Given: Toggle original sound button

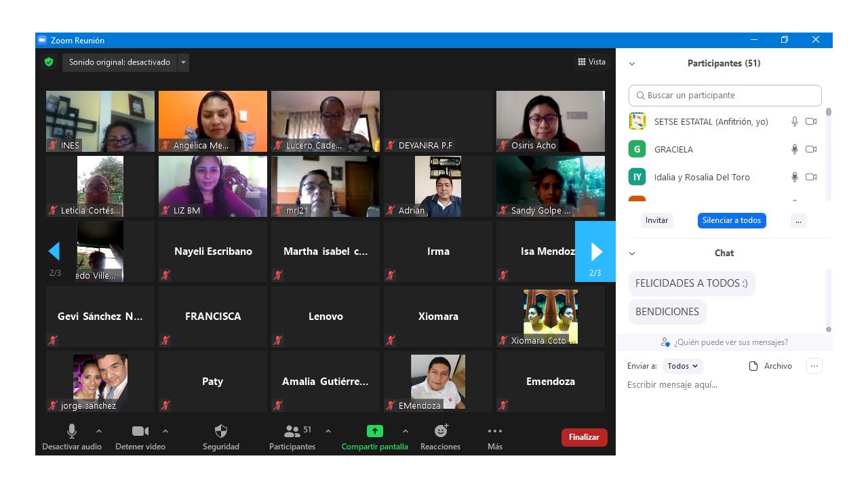Looking at the screenshot, I should coord(119,62).
